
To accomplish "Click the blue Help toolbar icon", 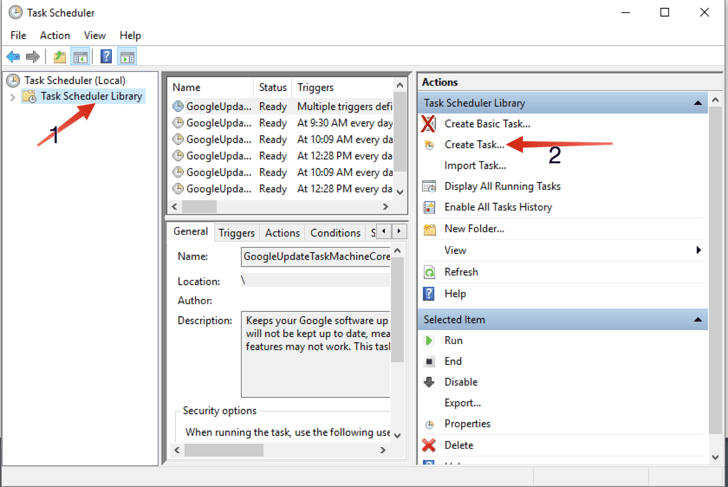I will point(106,56).
